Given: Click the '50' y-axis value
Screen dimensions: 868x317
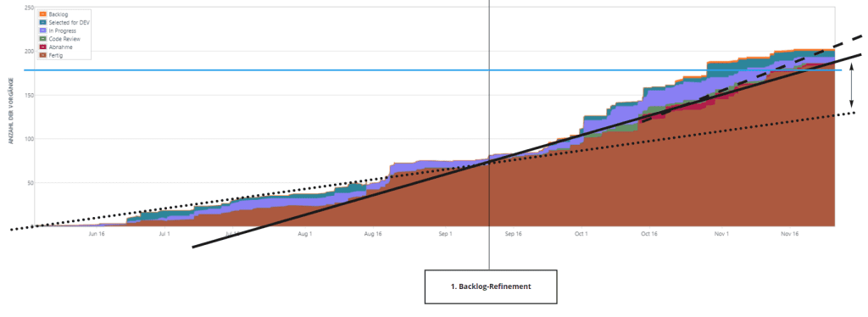Looking at the screenshot, I should pos(31,182).
